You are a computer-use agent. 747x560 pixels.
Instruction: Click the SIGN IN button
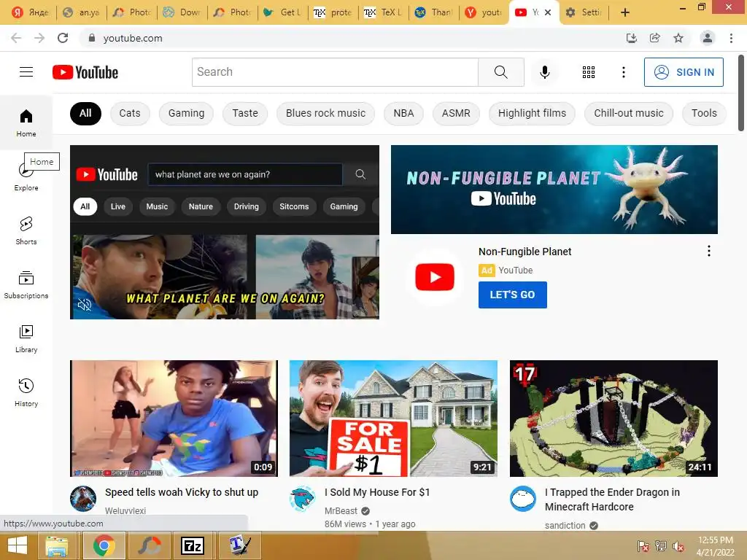tap(684, 72)
